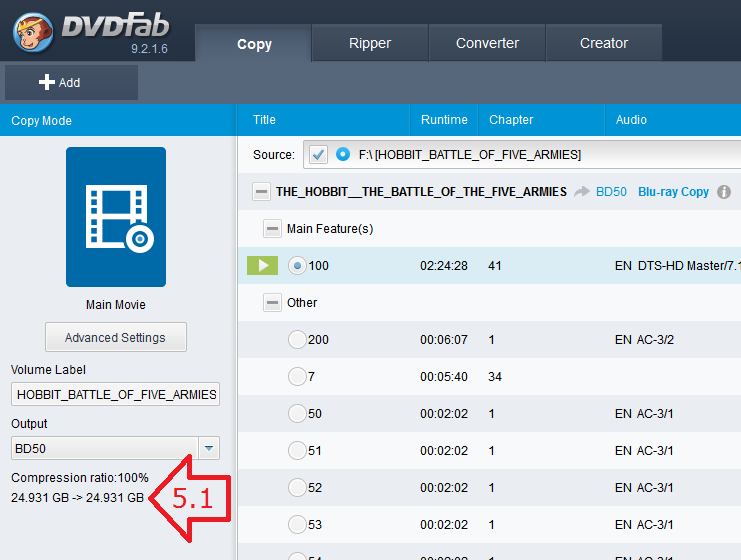Collapse the Main Feature(s) group
This screenshot has height=560, width=741.
pos(272,229)
